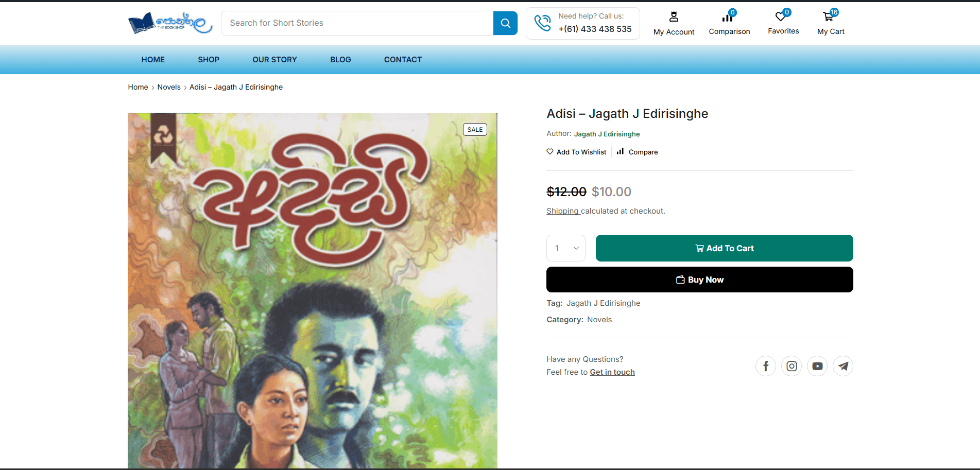Open OUR STORY menu item
The height and width of the screenshot is (470, 980).
click(x=274, y=60)
